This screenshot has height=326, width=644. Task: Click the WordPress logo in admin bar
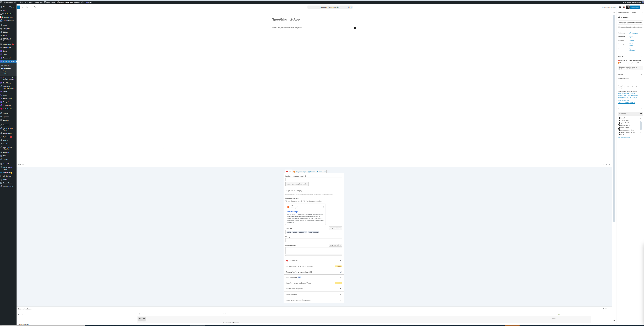point(2,2)
